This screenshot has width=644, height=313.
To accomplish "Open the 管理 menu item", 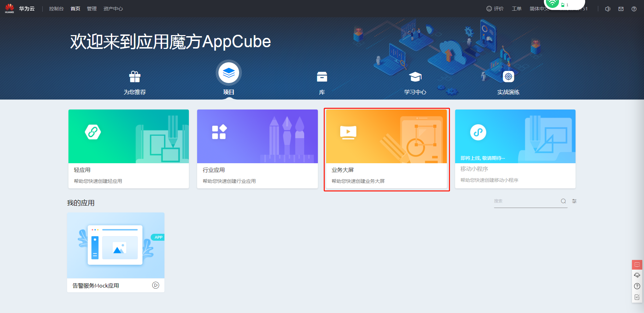I will point(92,9).
